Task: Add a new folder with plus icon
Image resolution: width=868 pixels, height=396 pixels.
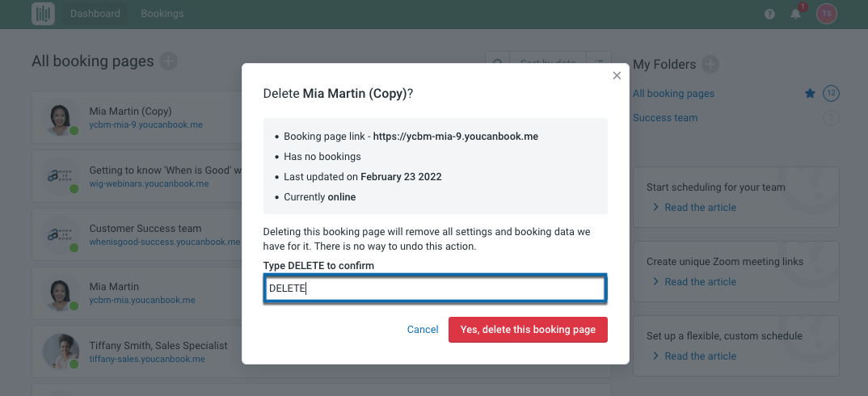Action: click(x=710, y=64)
